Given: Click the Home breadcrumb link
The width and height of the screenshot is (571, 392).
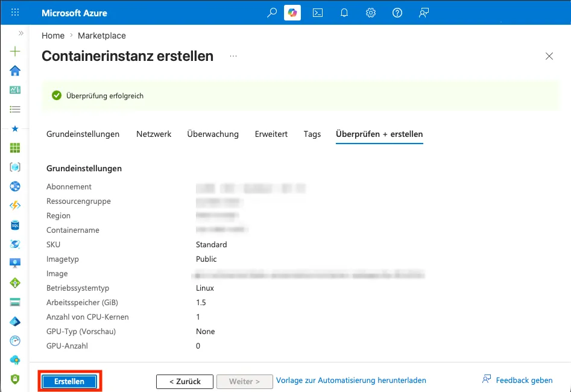Looking at the screenshot, I should 53,36.
